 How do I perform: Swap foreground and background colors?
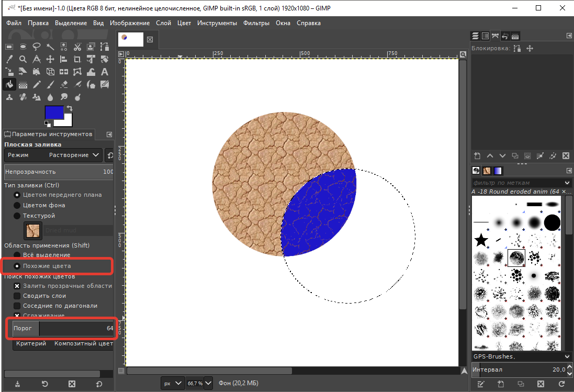[x=69, y=108]
